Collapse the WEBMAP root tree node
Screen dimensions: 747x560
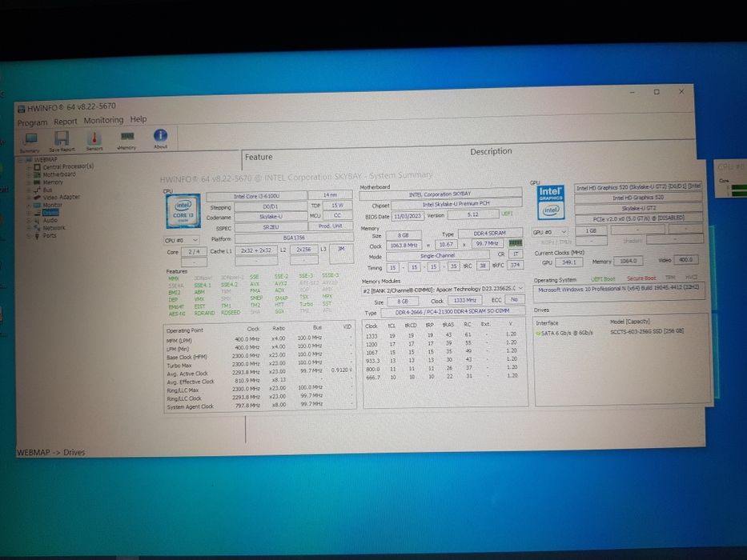click(x=21, y=161)
